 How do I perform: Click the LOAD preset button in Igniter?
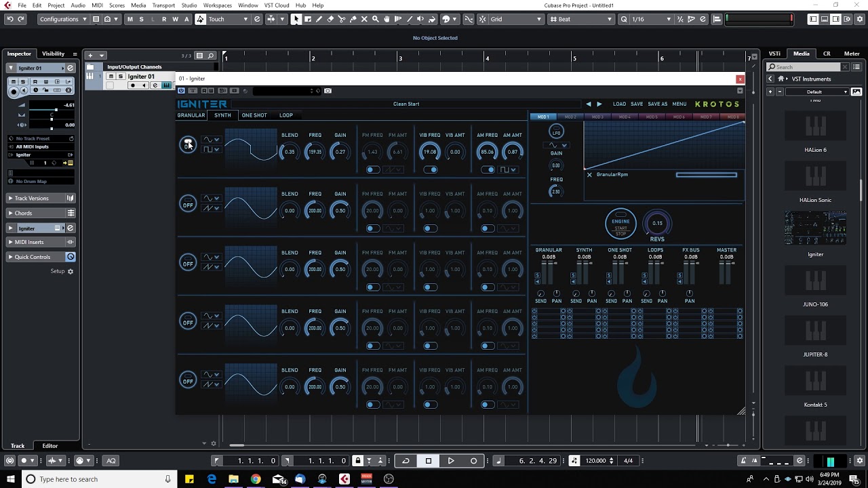[x=619, y=104]
